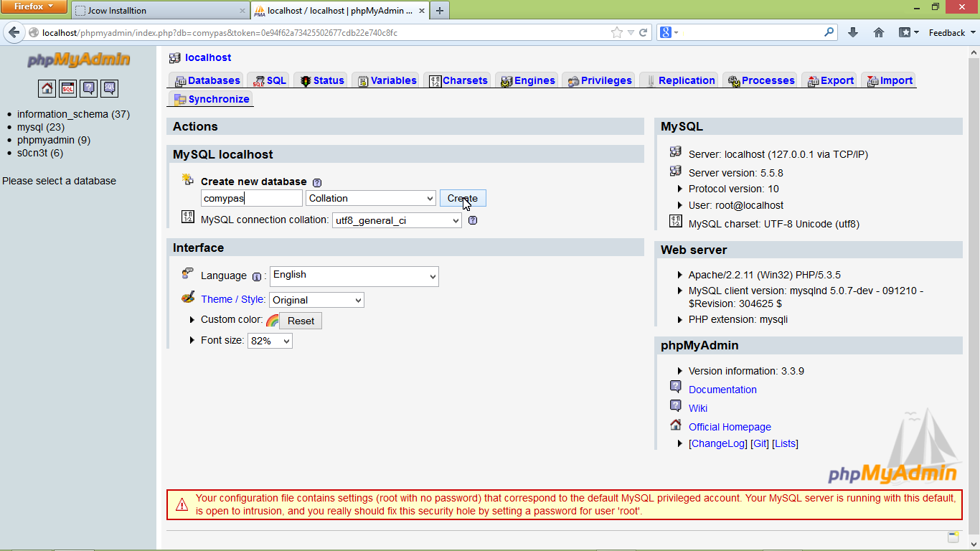
Task: Click house icon beside Official Homepage
Action: pos(676,425)
